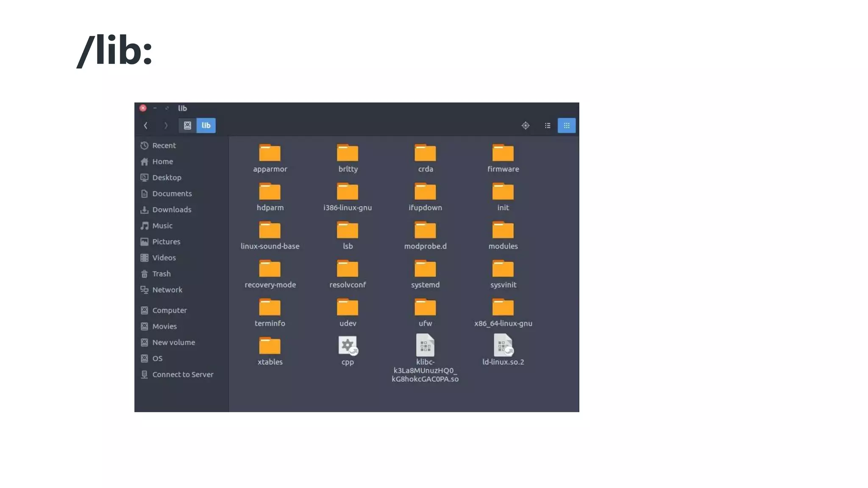The width and height of the screenshot is (868, 488).
Task: Close the lib file manager window
Action: pos(143,108)
